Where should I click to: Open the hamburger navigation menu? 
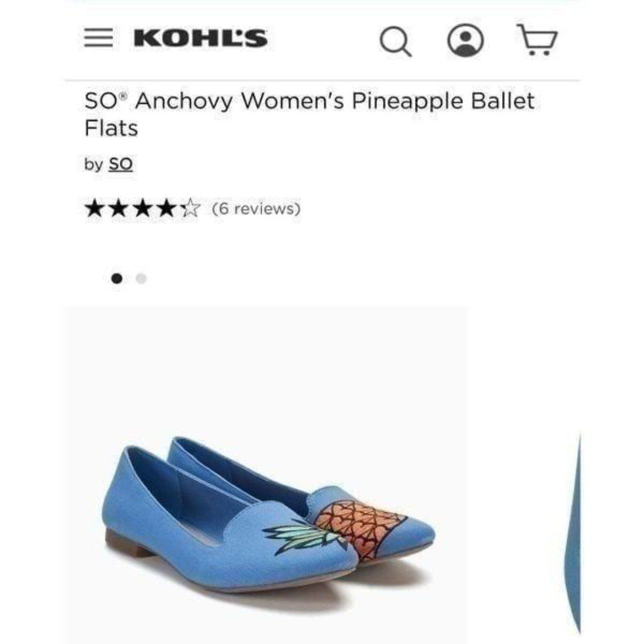98,38
